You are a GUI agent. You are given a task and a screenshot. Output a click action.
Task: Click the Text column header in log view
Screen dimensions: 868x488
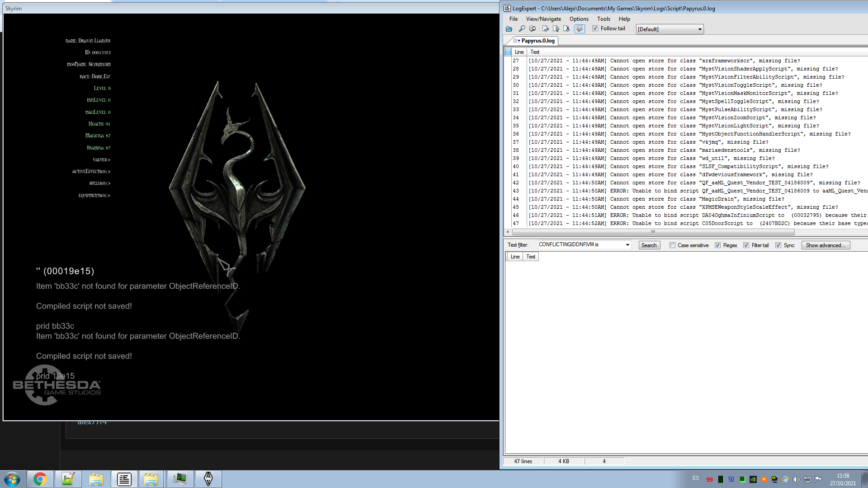[x=535, y=52]
